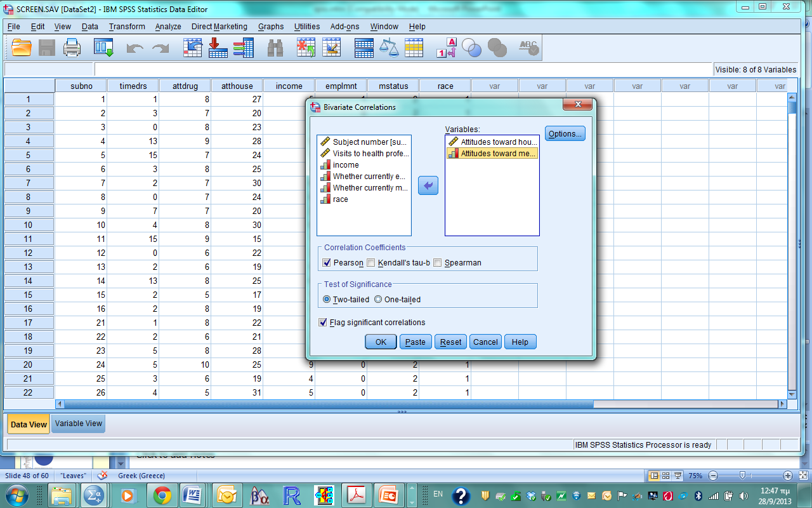Select 'Visits to health profe...' in the source list
The width and height of the screenshot is (812, 508).
[365, 154]
